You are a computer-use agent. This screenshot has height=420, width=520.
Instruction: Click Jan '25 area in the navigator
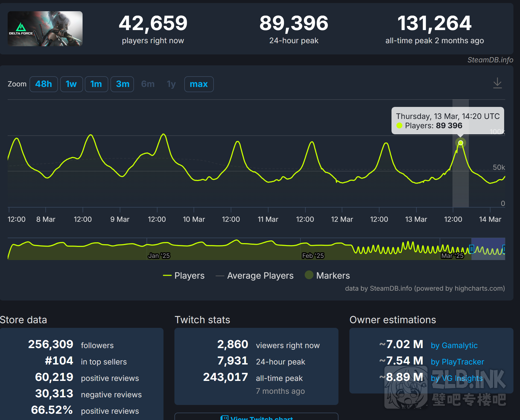point(159,256)
